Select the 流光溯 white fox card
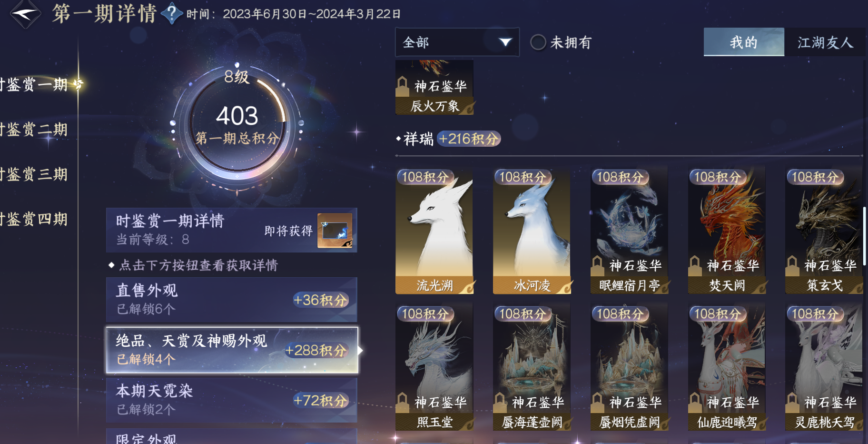This screenshot has height=444, width=868. tap(434, 231)
